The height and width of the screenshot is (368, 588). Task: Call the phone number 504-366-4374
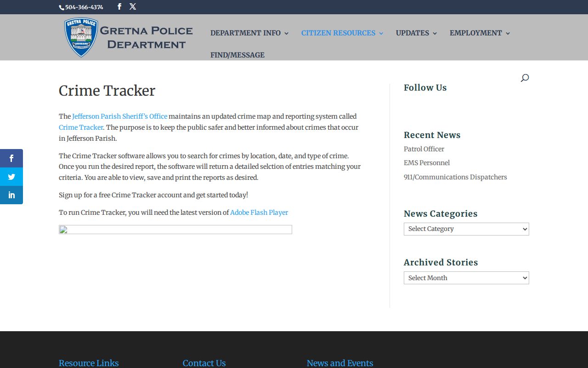[x=81, y=7]
